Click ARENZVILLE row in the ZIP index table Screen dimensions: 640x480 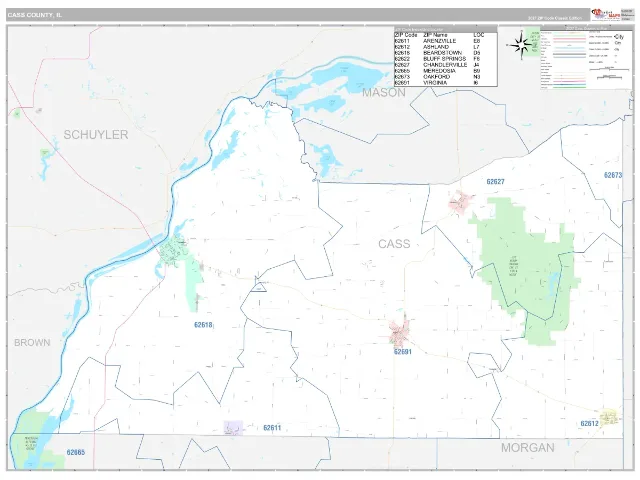pos(445,41)
